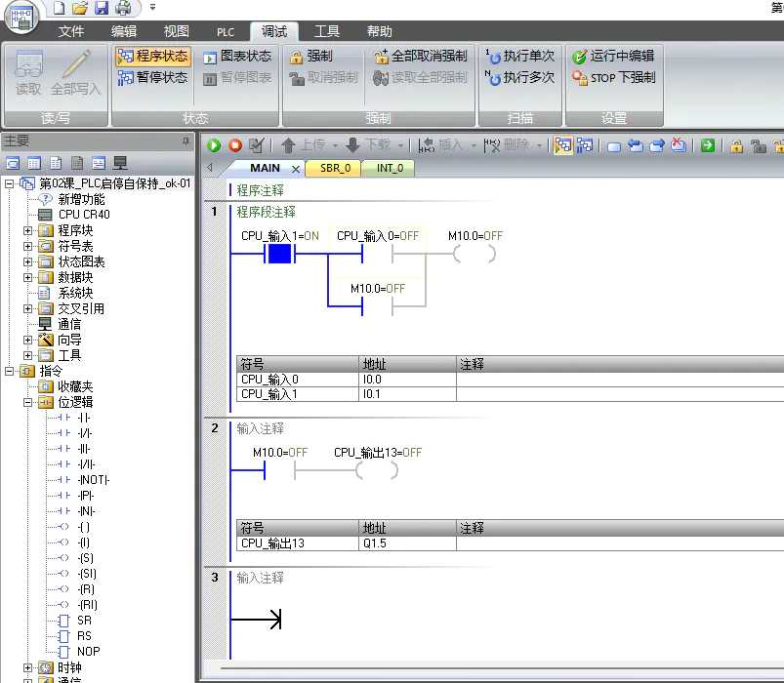784x683 pixels.
Task: Click the previous bookmark icon
Action: [636, 145]
